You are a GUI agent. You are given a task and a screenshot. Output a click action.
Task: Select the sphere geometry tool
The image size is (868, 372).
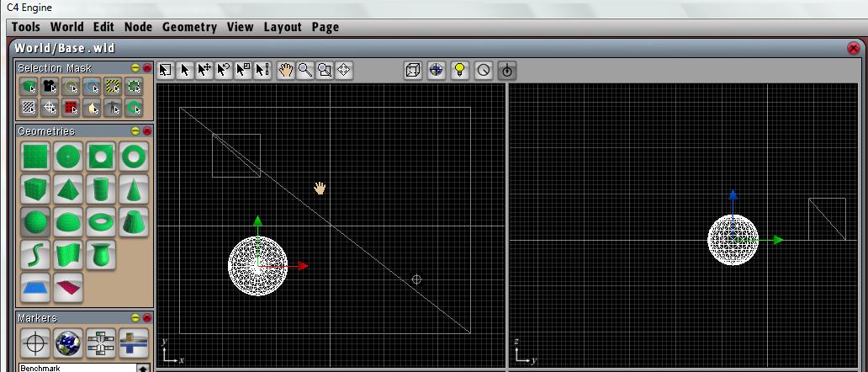(x=35, y=222)
